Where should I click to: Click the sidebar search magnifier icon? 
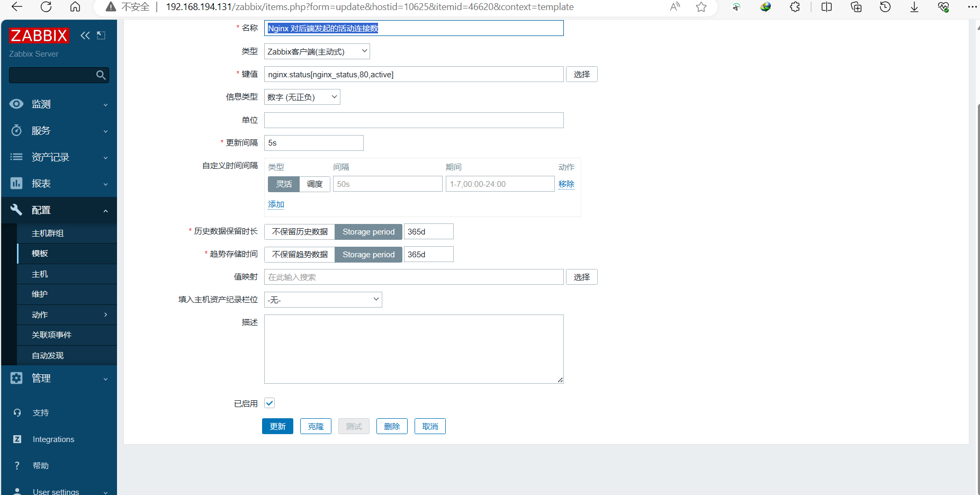pos(101,75)
